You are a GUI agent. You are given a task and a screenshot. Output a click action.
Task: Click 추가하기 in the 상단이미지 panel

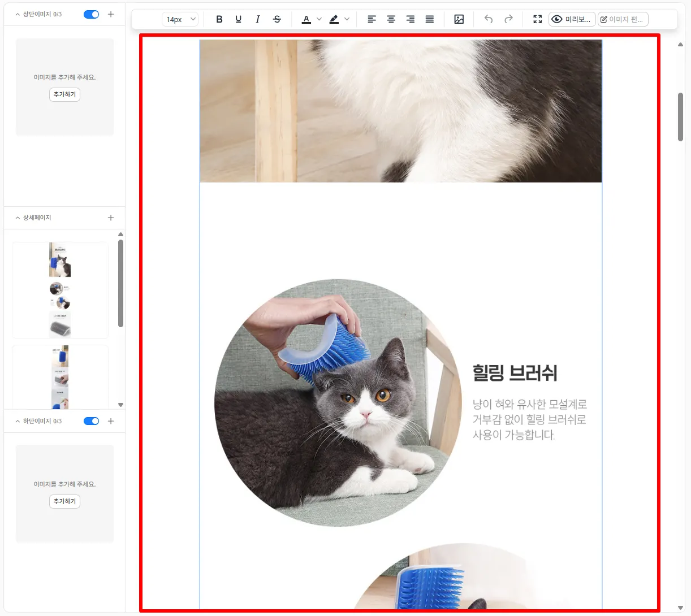[64, 94]
